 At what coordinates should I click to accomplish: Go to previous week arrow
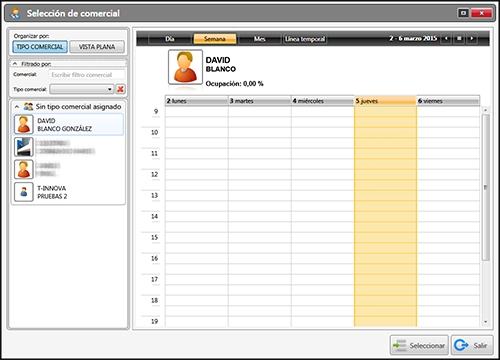pos(446,39)
